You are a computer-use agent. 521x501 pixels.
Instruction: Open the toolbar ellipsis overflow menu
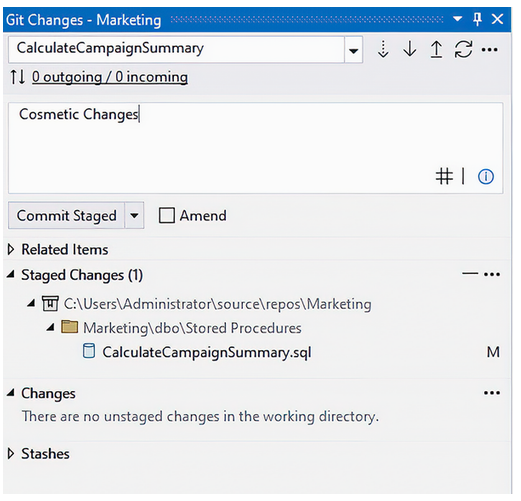[489, 50]
